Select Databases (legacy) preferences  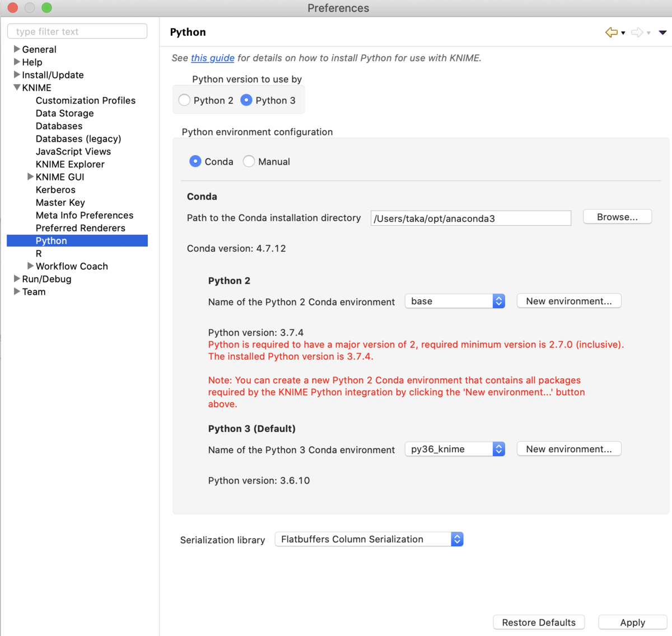coord(78,138)
